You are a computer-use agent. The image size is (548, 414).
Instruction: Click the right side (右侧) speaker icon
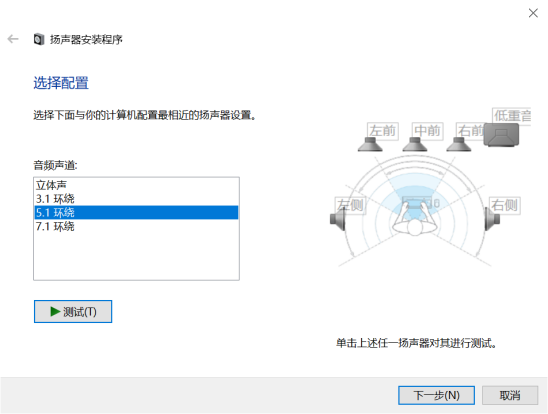(492, 219)
